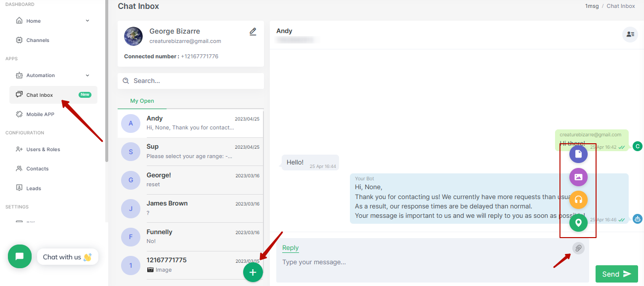This screenshot has height=286, width=644.
Task: Click the Leads icon
Action: 19,188
